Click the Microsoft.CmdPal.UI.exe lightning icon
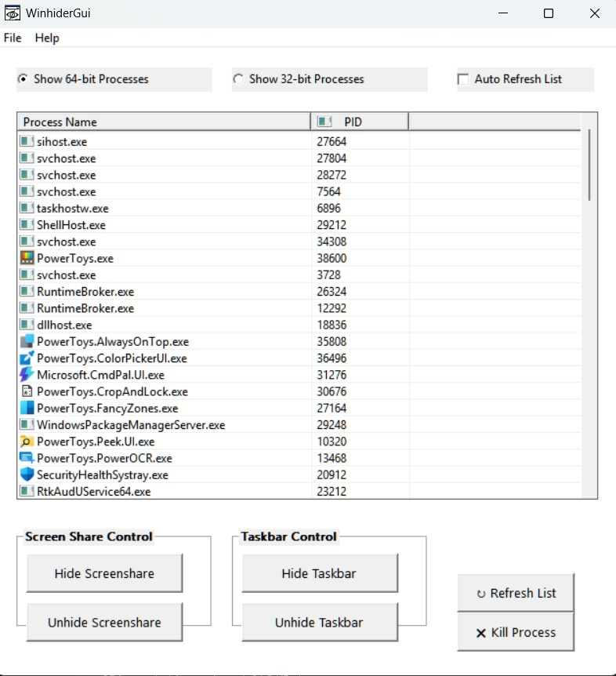 (27, 374)
